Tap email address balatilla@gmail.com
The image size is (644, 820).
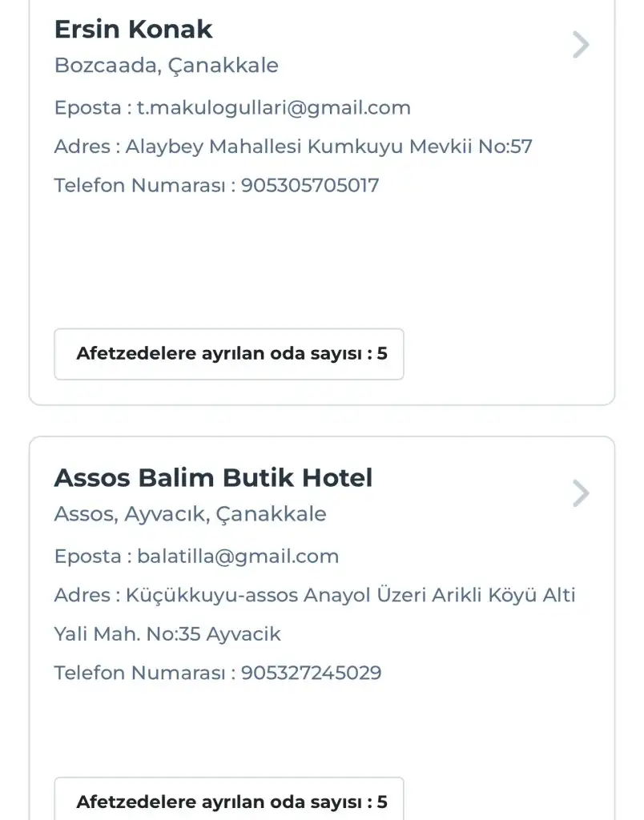point(238,557)
